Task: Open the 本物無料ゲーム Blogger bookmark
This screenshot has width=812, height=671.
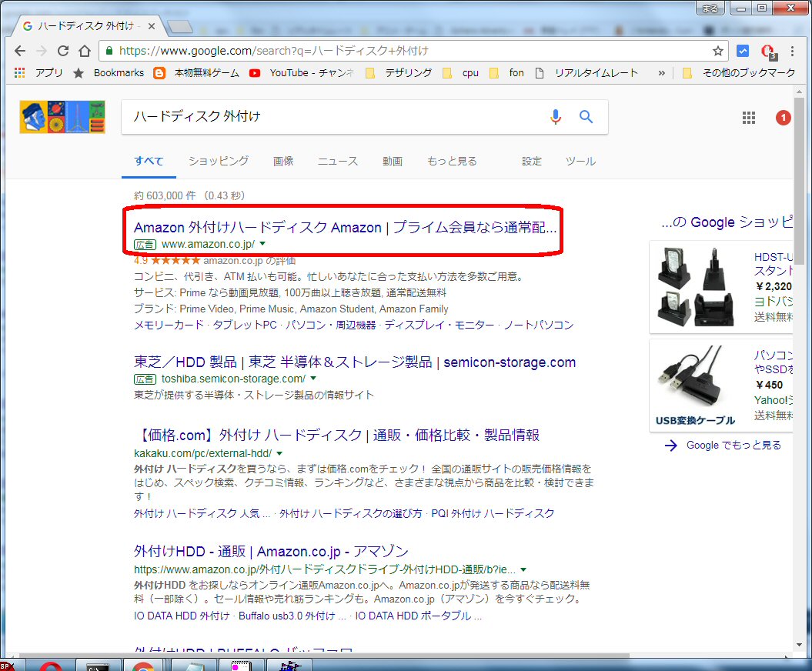Action: [196, 73]
